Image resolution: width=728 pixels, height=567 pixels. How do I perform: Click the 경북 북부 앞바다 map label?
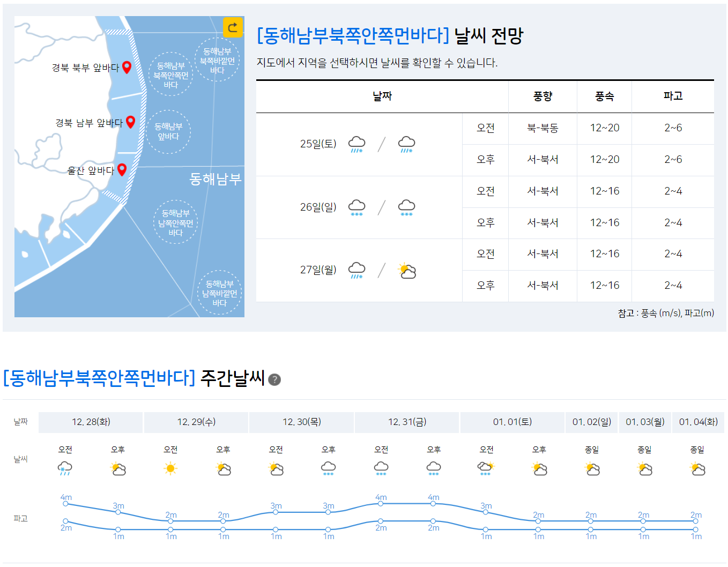[x=85, y=68]
